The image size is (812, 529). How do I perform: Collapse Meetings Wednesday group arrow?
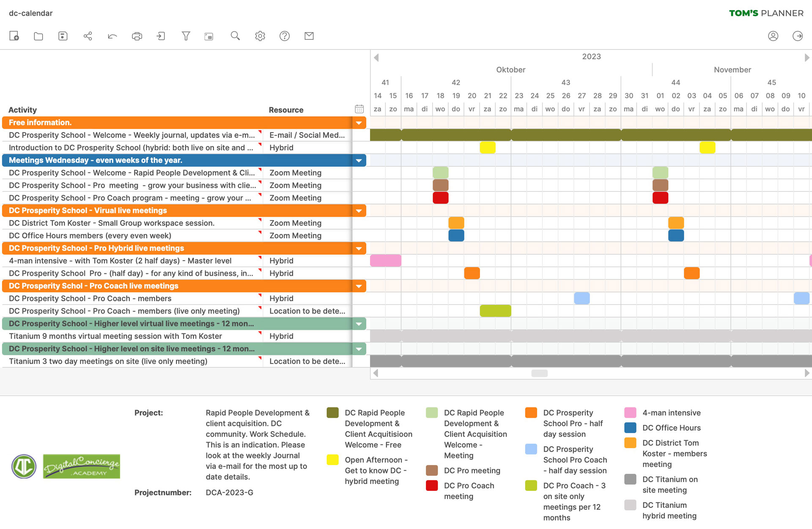[359, 160]
